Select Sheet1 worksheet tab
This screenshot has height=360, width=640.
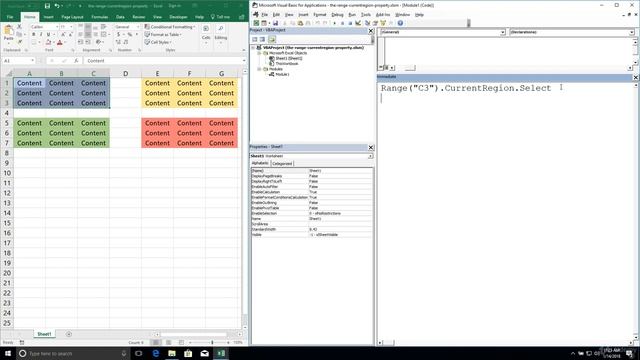tap(44, 334)
